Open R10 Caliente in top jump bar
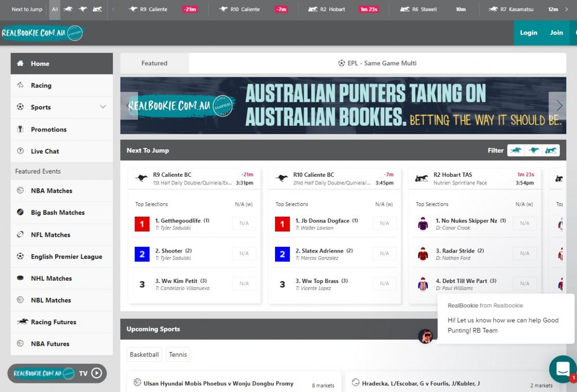This screenshot has width=577, height=392. click(x=253, y=9)
